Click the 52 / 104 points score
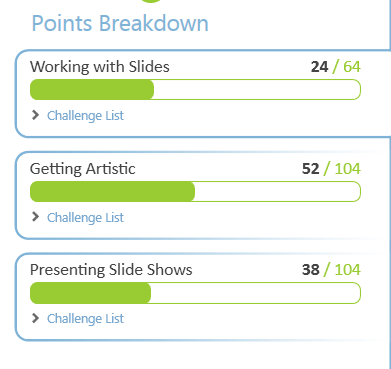391x369 pixels. tap(331, 169)
